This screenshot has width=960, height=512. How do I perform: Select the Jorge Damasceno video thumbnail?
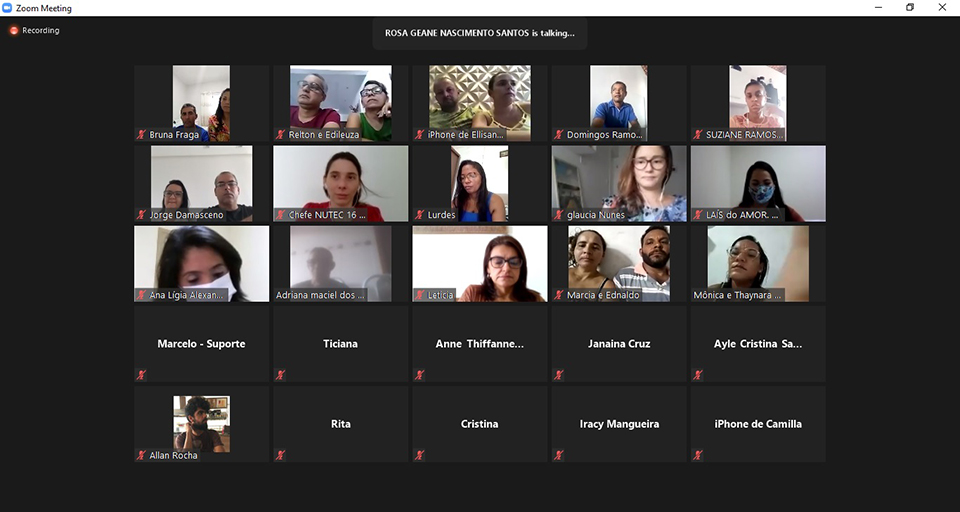coord(201,183)
